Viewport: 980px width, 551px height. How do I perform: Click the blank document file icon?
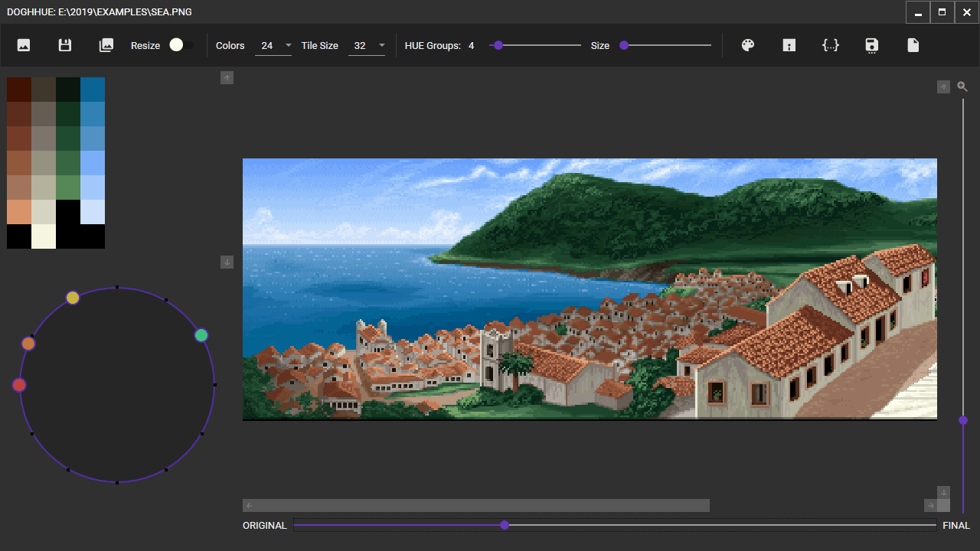pyautogui.click(x=913, y=45)
